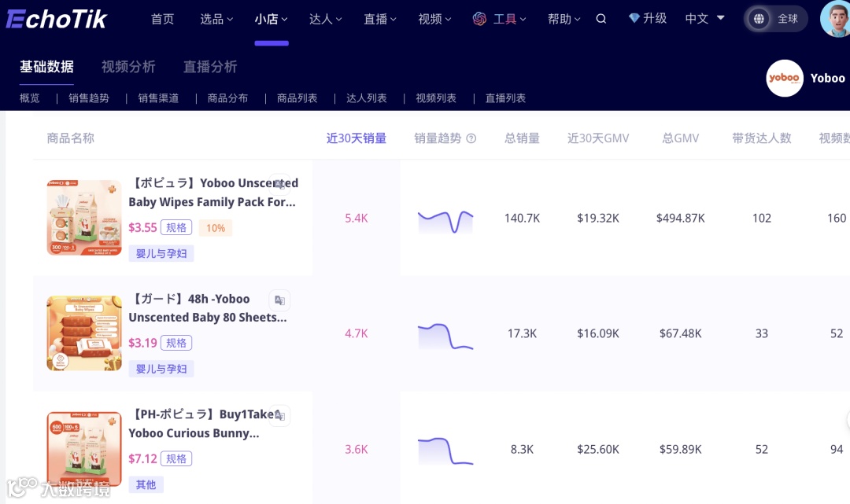Click 婴儿与孕妇 tag under $3.19 product
Screen dimensions: 850x504
(161, 370)
